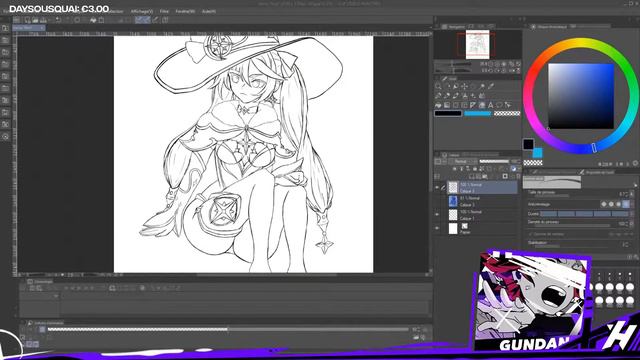Click inside the saturation-brightness color square

(x=581, y=96)
